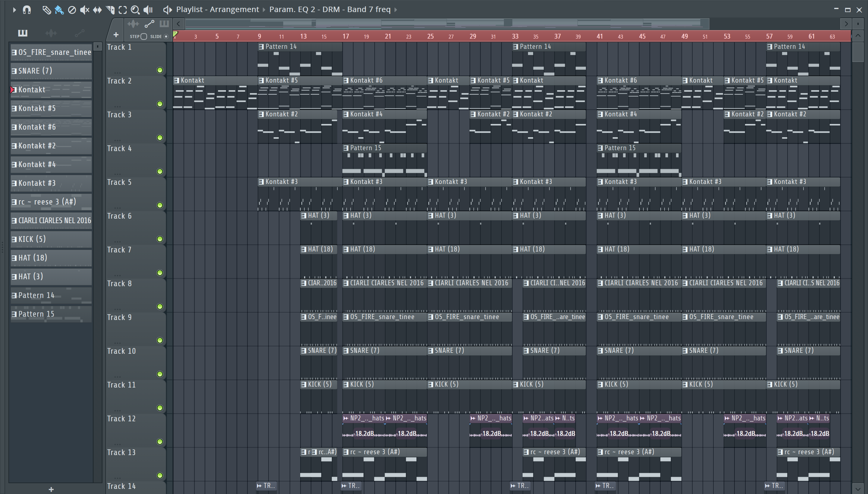Select Pattern 15 in pattern picker
This screenshot has width=868, height=494.
pos(51,314)
